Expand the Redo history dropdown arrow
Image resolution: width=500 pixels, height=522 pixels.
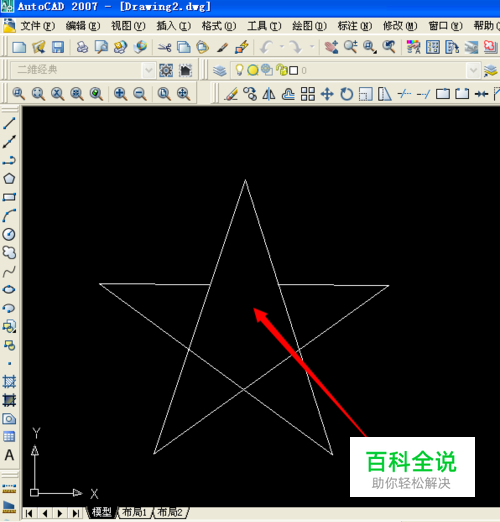click(312, 47)
